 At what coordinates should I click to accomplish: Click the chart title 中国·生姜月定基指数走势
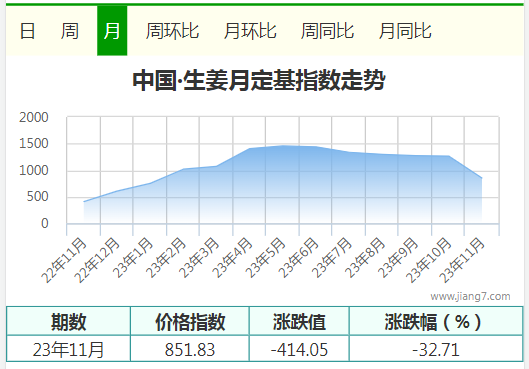point(259,81)
